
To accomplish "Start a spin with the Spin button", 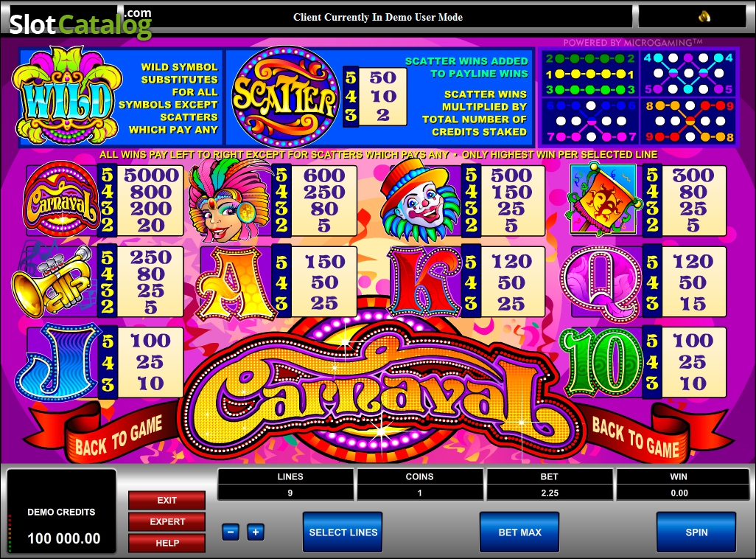I will [x=697, y=532].
